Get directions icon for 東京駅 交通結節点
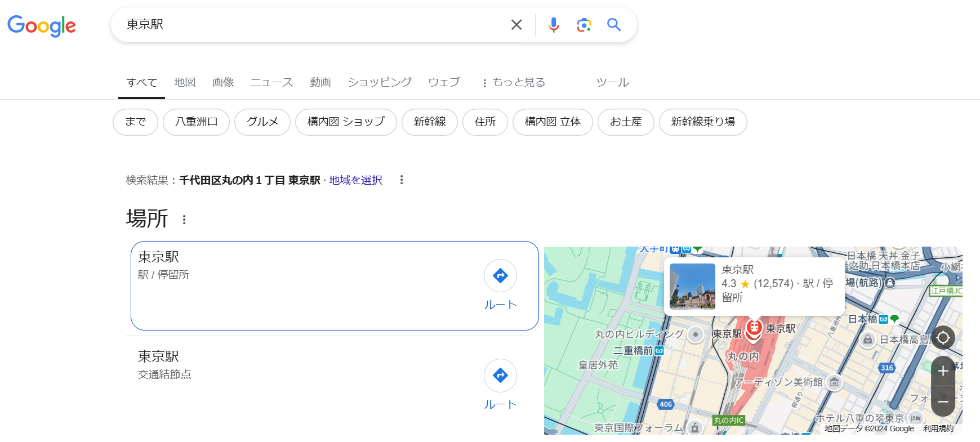Viewport: 980px width, 442px height. 500,375
